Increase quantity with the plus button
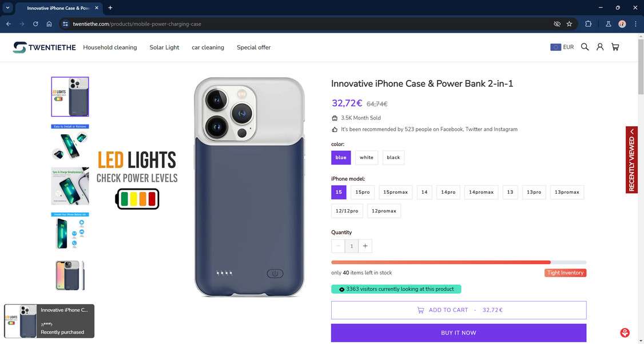This screenshot has height=344, width=644. [x=365, y=246]
